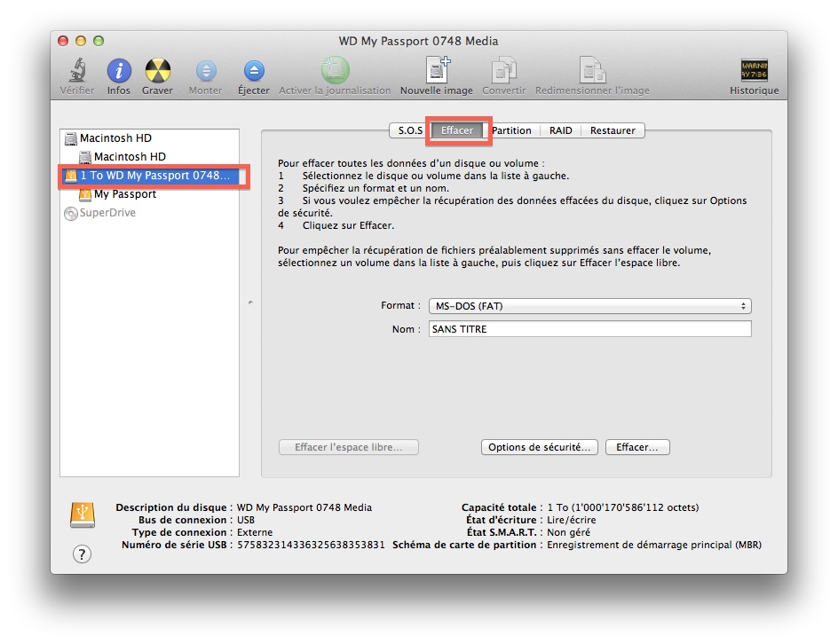Open the Historique log icon

pyautogui.click(x=754, y=71)
